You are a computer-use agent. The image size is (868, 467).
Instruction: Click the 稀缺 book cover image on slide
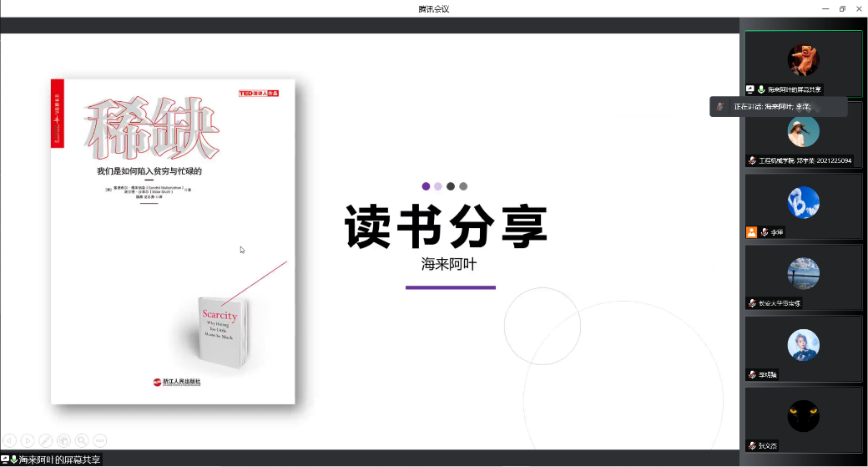[x=173, y=241]
